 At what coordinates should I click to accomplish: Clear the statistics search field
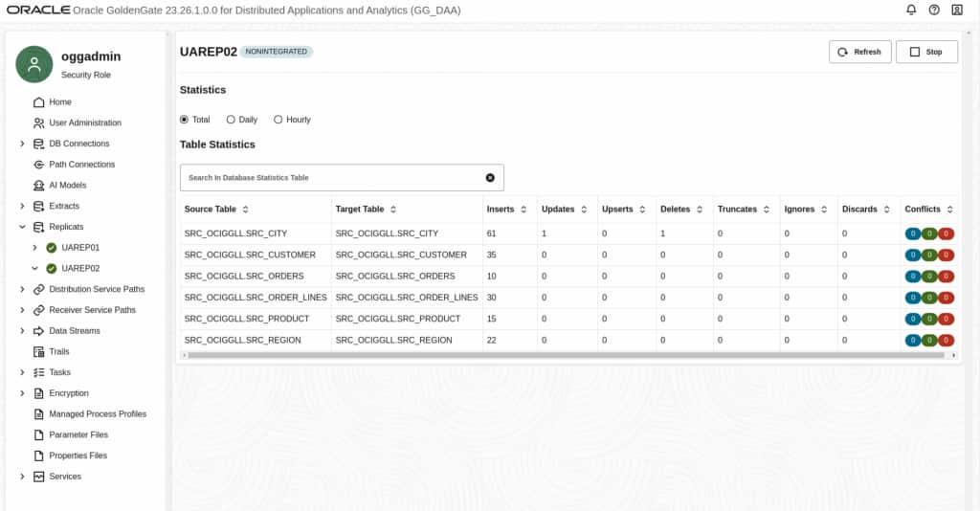pos(490,178)
